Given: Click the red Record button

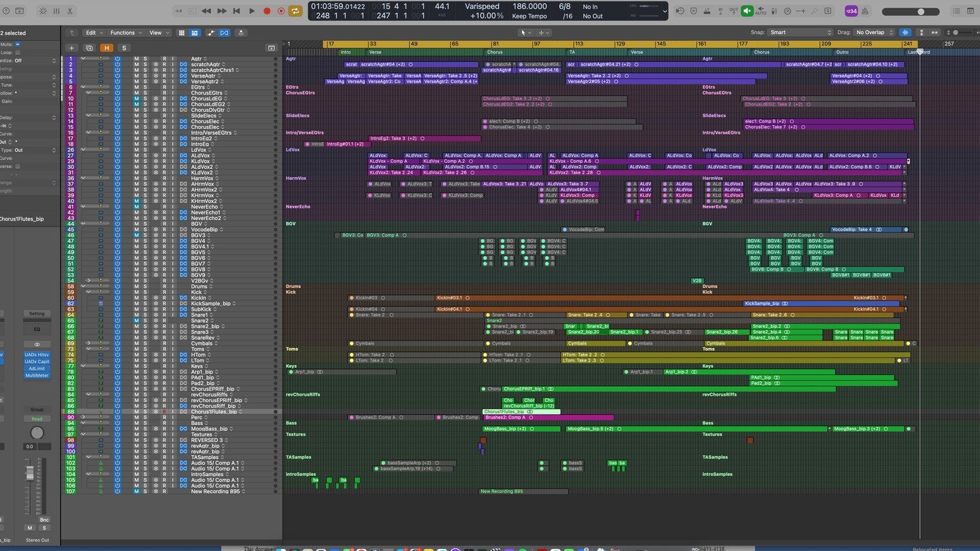Looking at the screenshot, I should tap(267, 11).
